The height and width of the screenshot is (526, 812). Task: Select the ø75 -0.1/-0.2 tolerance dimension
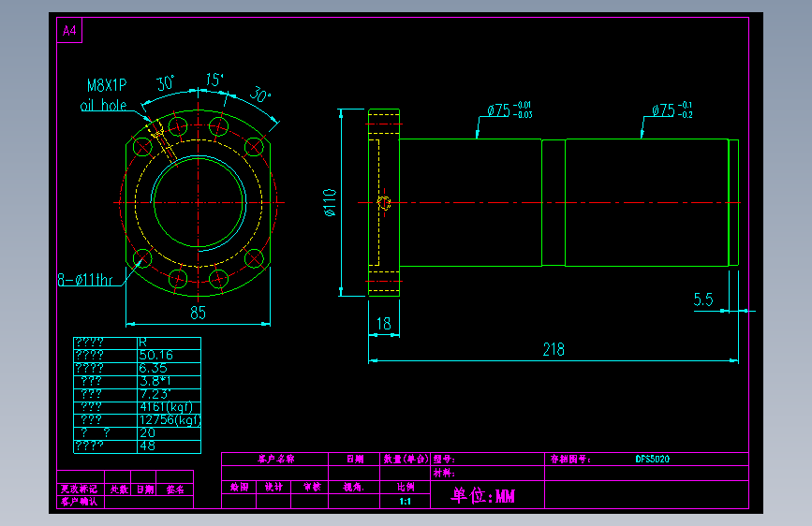point(672,110)
